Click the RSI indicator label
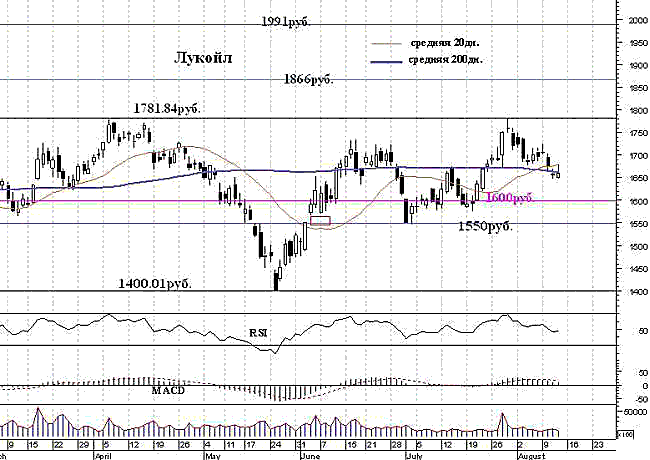This screenshot has height=460, width=650. tap(258, 333)
